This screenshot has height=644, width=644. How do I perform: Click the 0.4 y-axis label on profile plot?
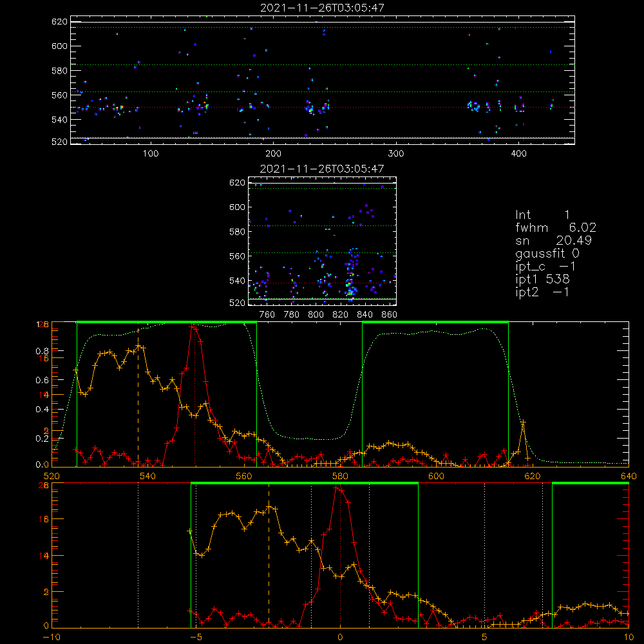tap(42, 410)
